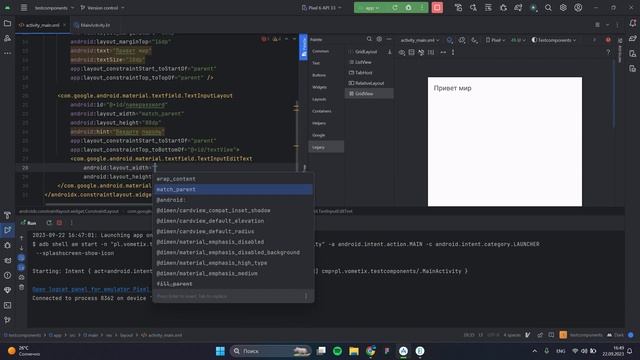Open the Run tool window icon

[7, 230]
